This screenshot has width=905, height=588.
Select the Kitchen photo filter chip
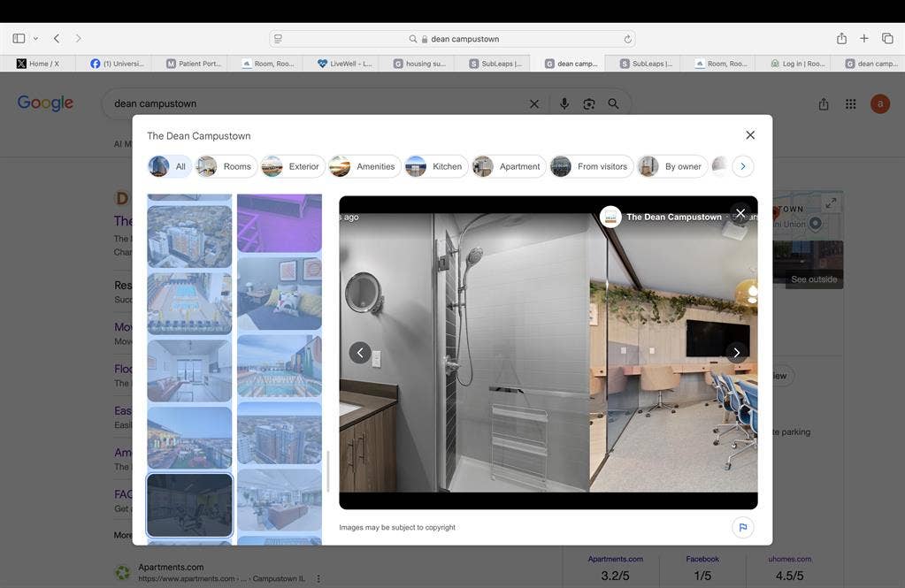pos(436,166)
